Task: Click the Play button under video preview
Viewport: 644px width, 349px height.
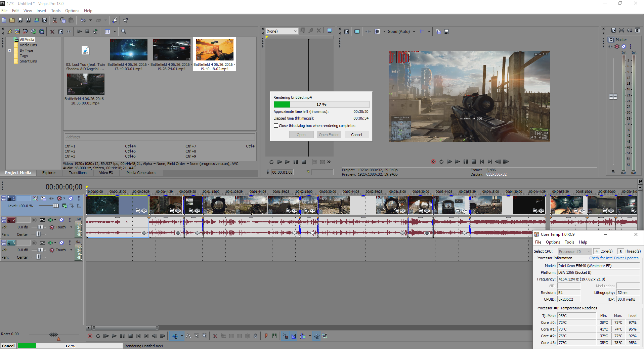Action: point(458,162)
